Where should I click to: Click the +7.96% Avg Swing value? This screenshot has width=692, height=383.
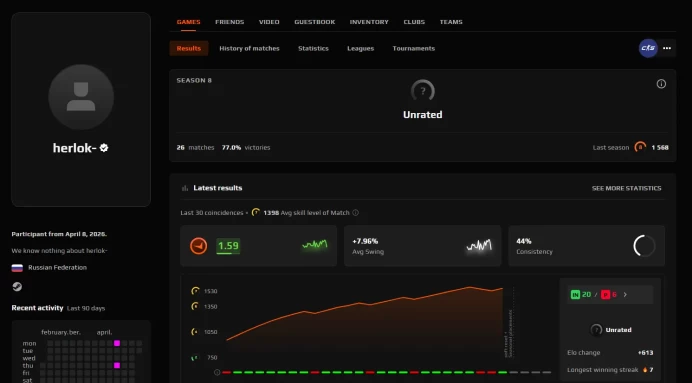pyautogui.click(x=365, y=241)
